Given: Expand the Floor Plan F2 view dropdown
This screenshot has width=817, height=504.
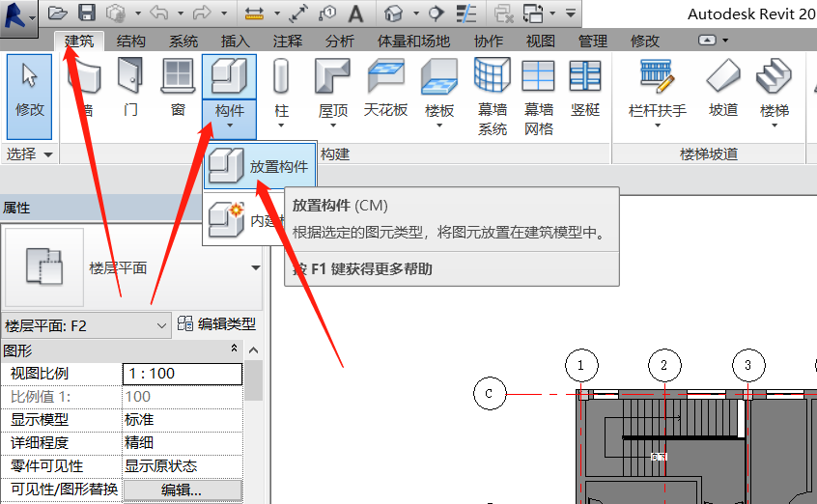Looking at the screenshot, I should point(161,325).
